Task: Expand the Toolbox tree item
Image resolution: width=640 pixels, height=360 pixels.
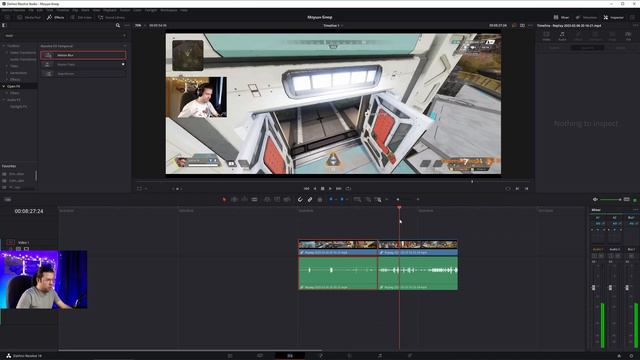Action: (x=4, y=46)
